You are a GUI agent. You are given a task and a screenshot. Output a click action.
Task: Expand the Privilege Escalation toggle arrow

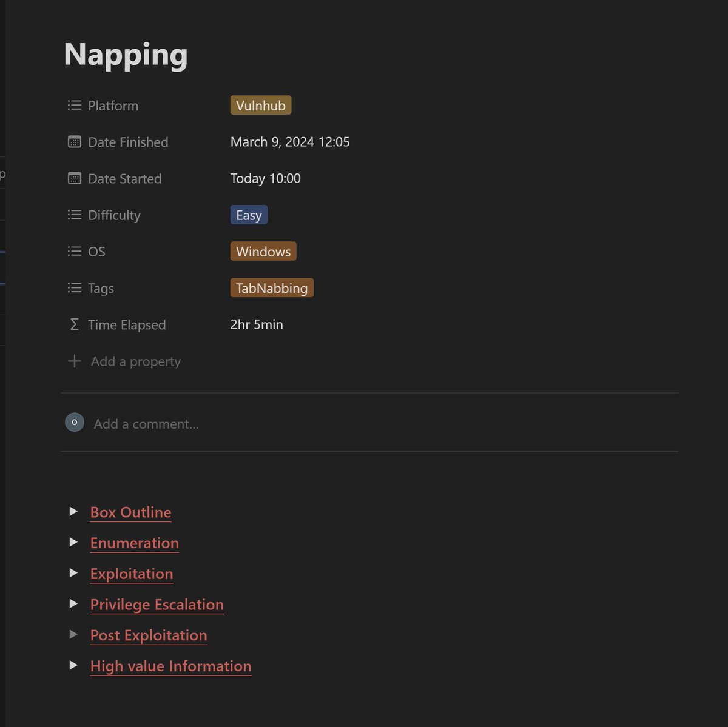(73, 604)
